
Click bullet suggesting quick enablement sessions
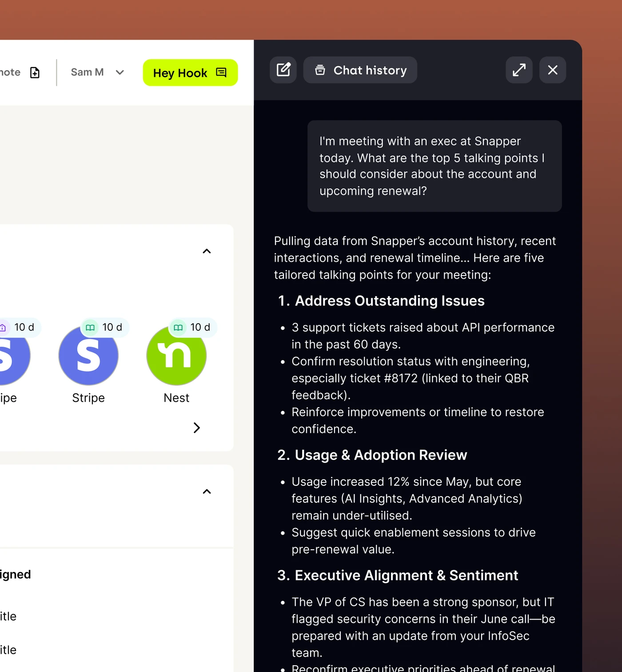pyautogui.click(x=413, y=540)
